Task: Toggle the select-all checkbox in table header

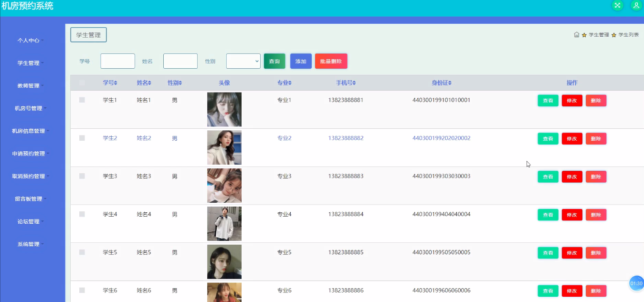Action: tap(82, 83)
